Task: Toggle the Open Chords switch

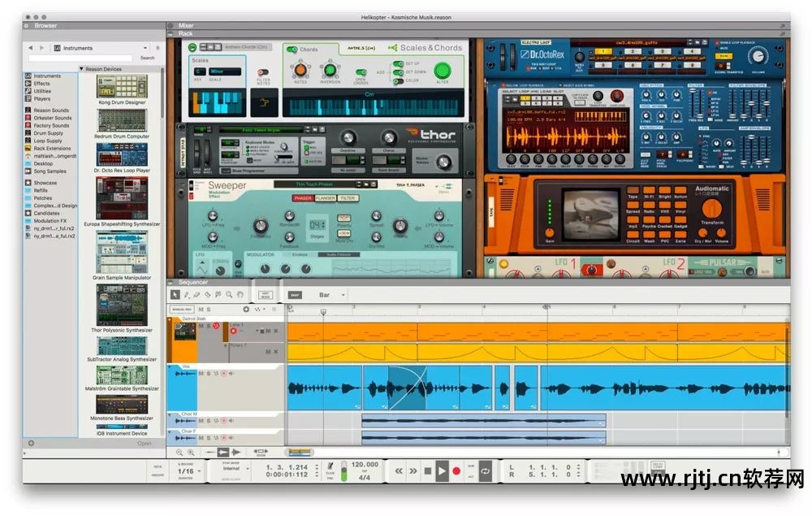Action: point(361,72)
